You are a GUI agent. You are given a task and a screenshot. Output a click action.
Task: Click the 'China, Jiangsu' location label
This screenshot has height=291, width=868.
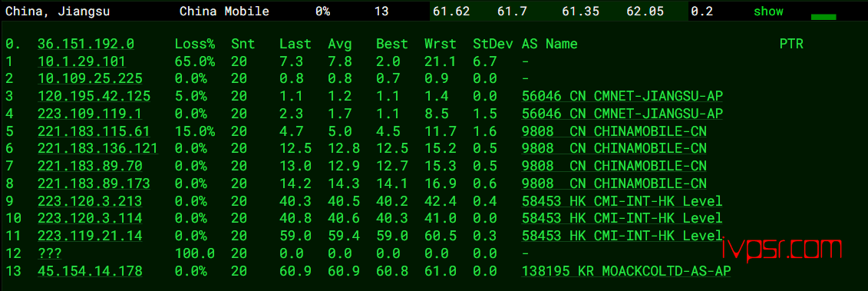click(58, 11)
